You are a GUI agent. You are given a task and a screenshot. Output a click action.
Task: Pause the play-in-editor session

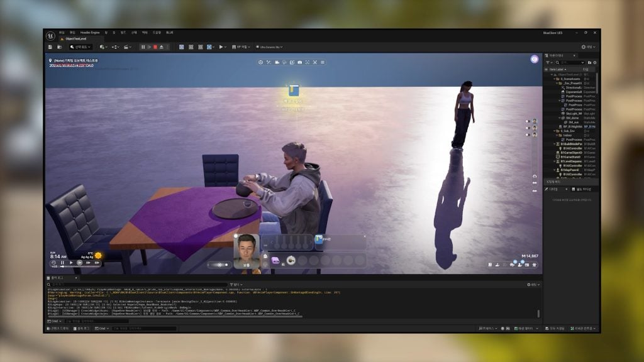(x=143, y=47)
